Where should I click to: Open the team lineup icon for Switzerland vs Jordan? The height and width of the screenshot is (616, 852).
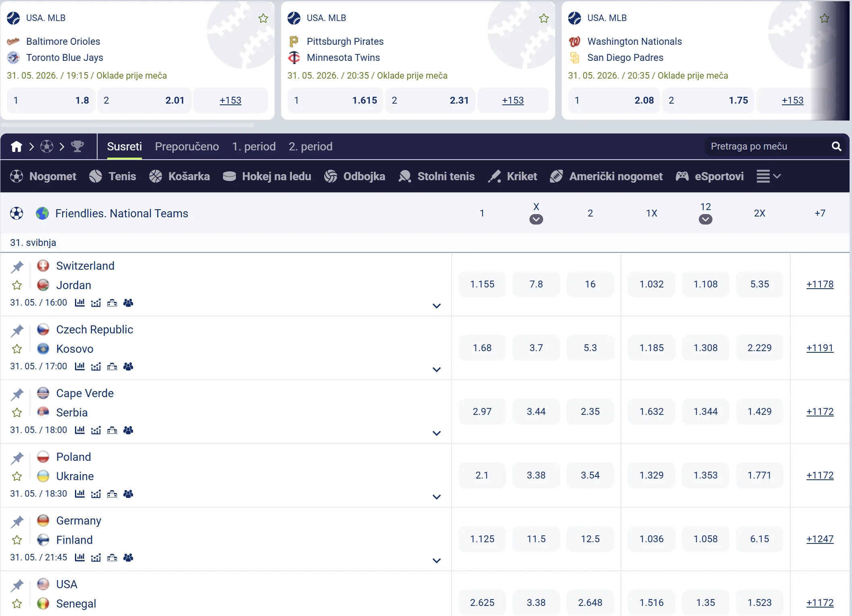pos(128,303)
